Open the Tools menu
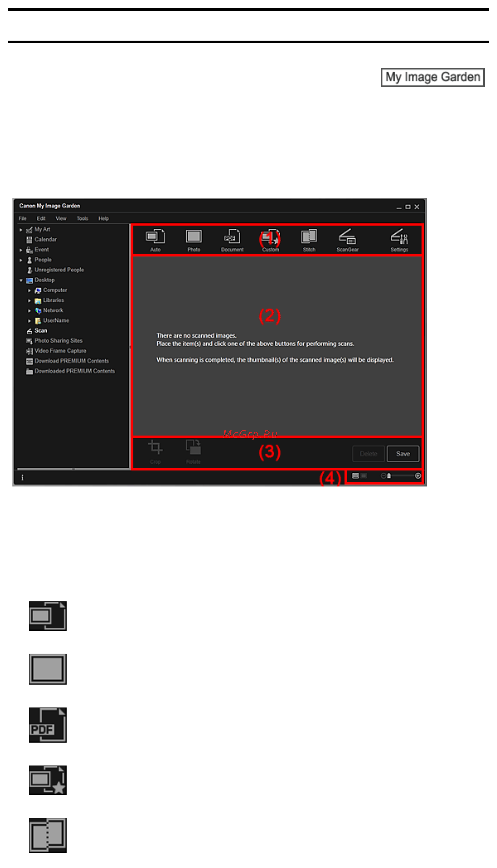The width and height of the screenshot is (497, 868). point(82,219)
